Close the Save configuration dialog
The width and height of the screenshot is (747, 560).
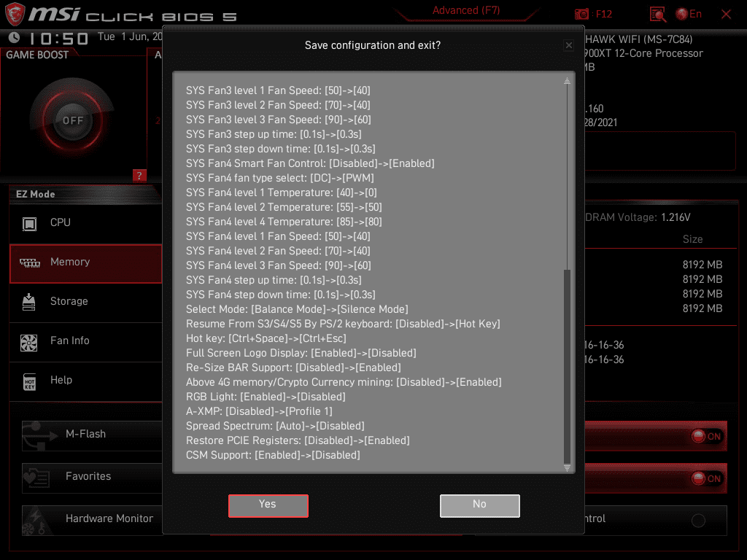tap(569, 45)
